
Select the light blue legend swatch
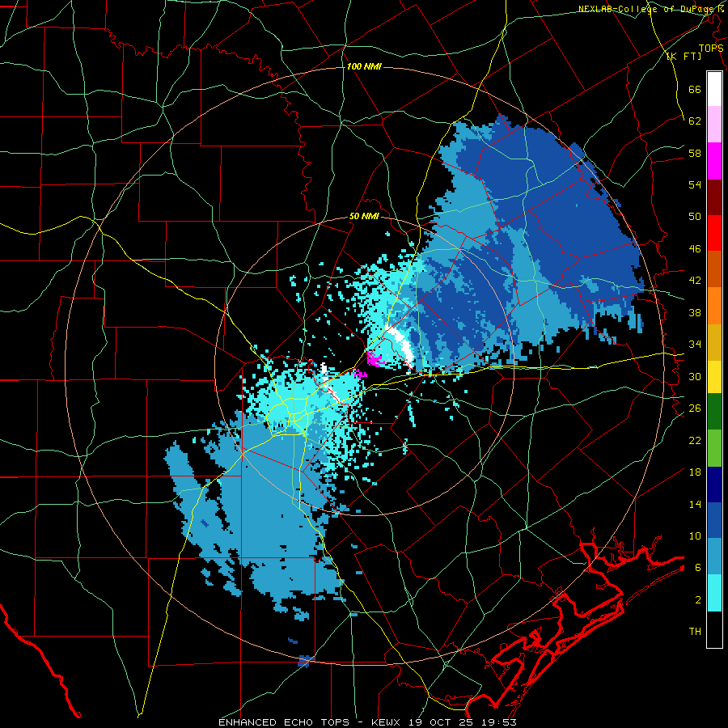714,557
